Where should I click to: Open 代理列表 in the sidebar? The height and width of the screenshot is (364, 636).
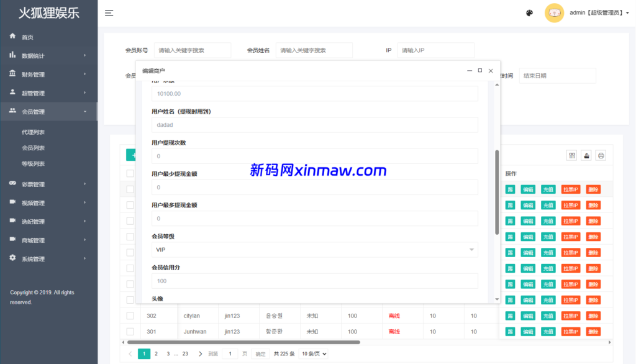pyautogui.click(x=34, y=132)
